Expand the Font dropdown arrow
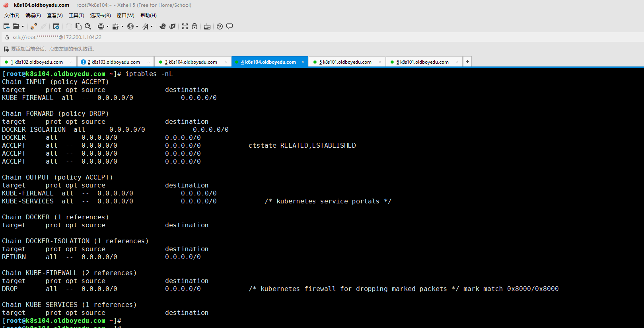This screenshot has width=644, height=328. coord(152,27)
